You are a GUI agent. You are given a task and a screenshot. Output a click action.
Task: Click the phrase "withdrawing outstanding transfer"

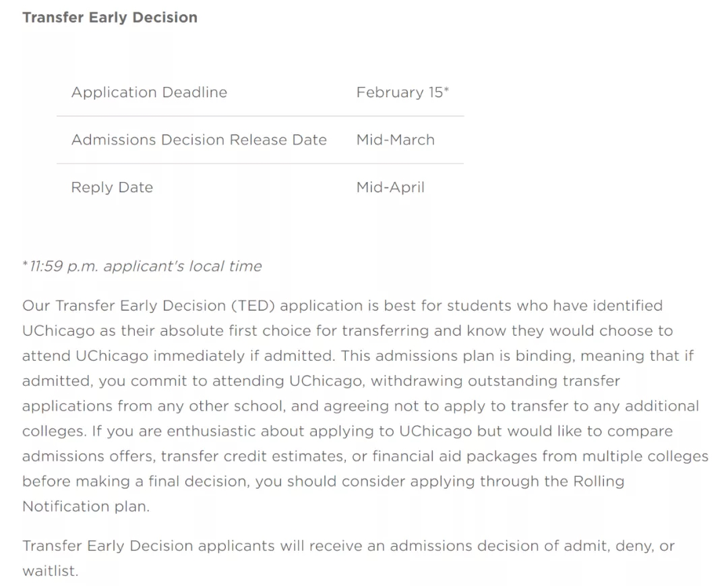tap(495, 380)
